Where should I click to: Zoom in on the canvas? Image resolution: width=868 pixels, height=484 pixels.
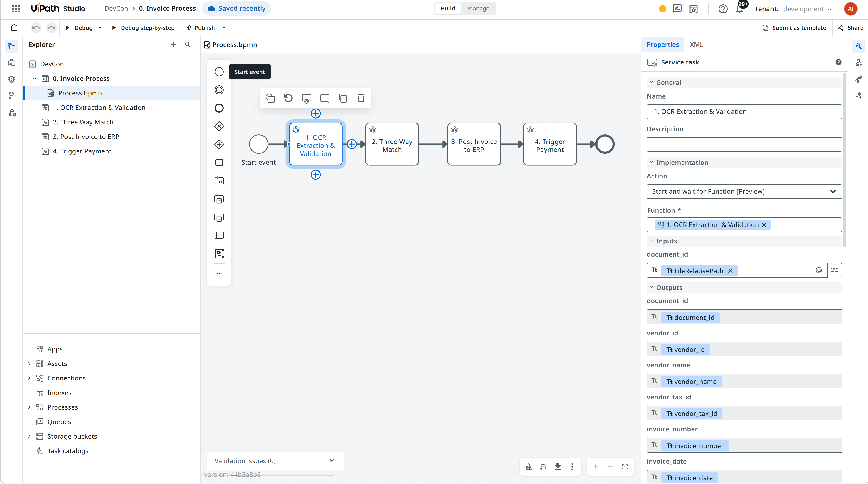click(596, 467)
